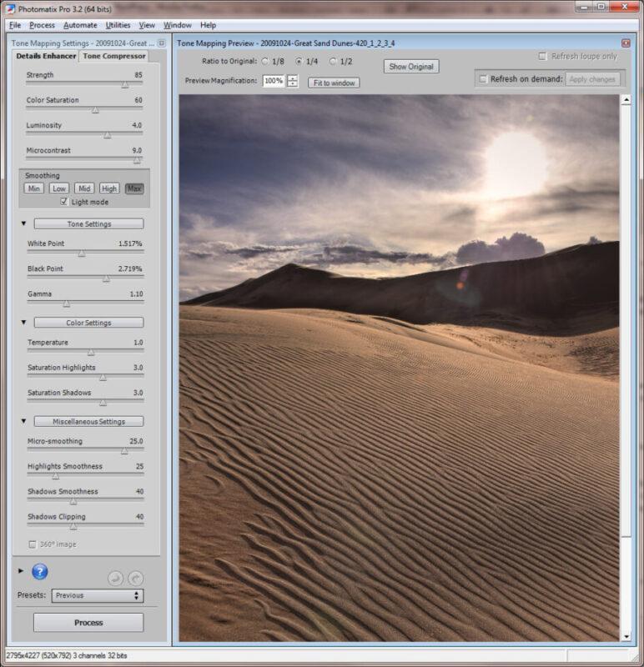Open the Utilities menu
Screen dimensions: 644x667
pos(118,25)
